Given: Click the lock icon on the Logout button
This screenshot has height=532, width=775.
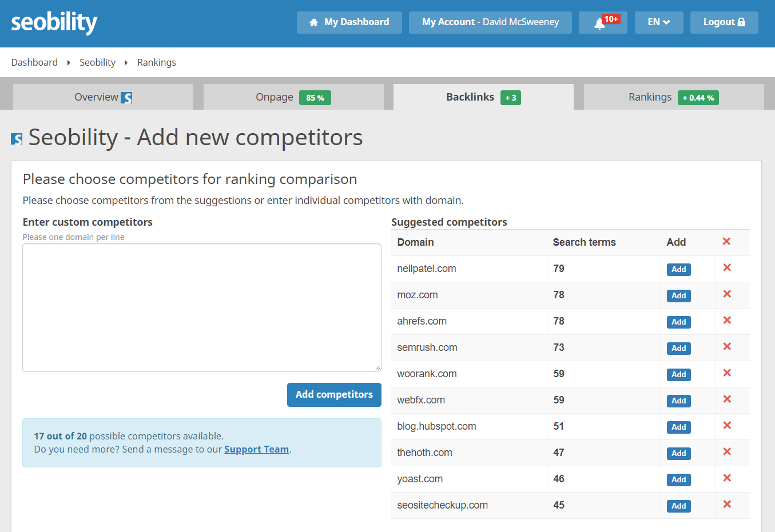Looking at the screenshot, I should 741,22.
